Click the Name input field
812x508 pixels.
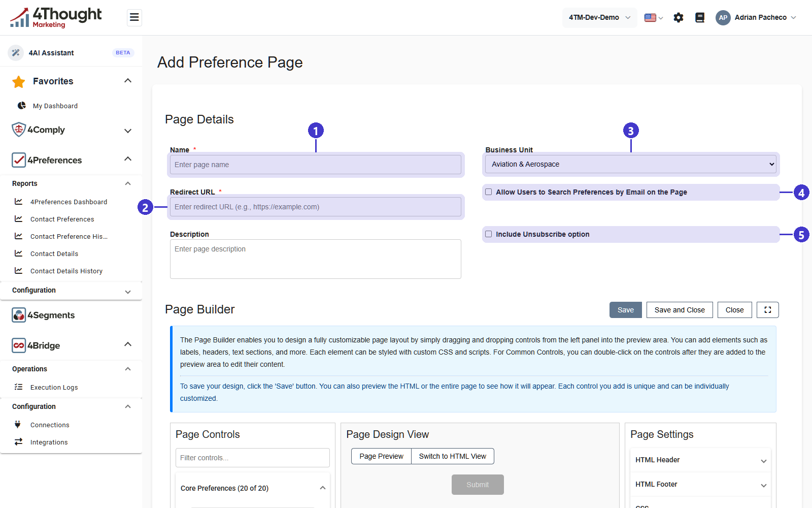(x=316, y=165)
